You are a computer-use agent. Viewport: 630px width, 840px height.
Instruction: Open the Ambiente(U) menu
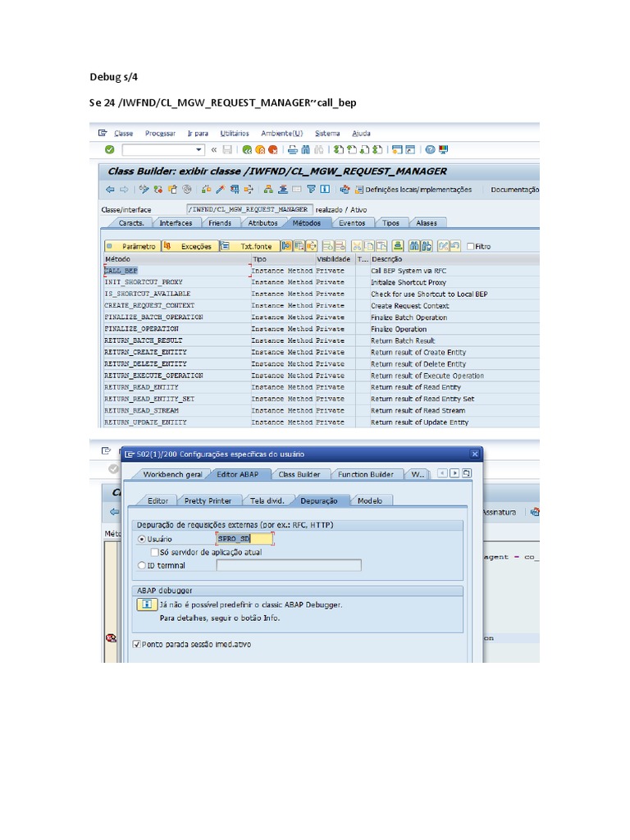click(282, 134)
